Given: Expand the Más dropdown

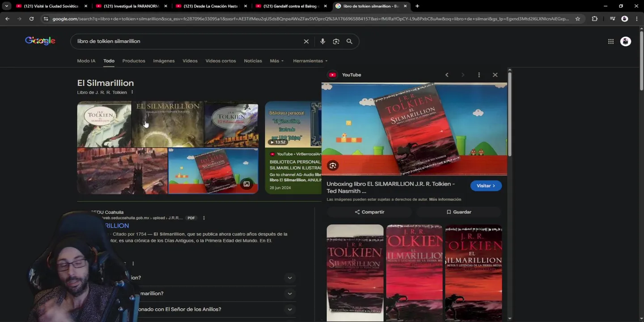Looking at the screenshot, I should point(276,61).
